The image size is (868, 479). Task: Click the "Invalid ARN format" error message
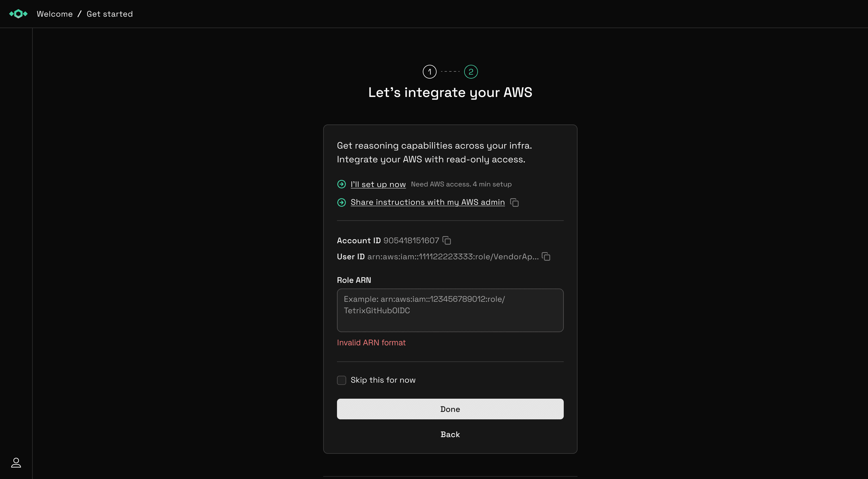coord(371,342)
